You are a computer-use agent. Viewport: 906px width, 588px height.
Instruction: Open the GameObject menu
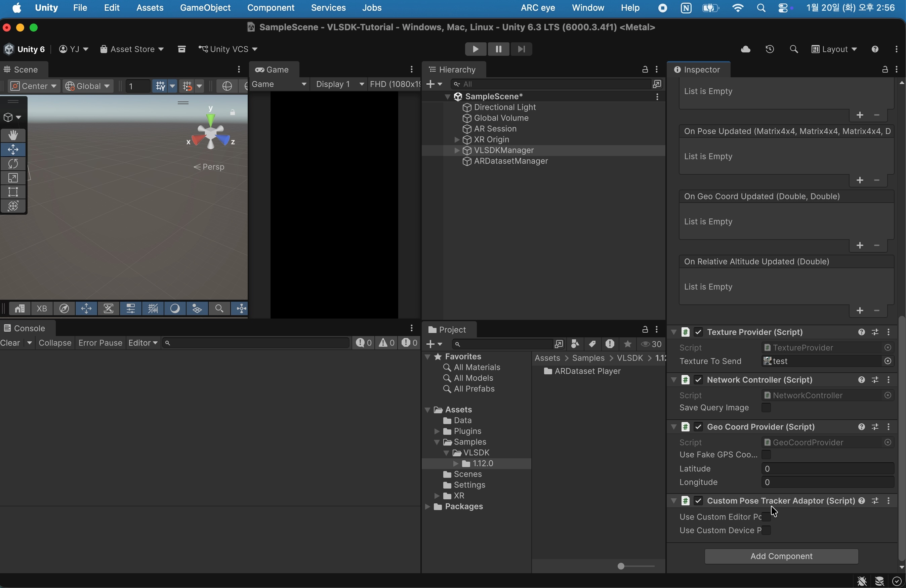pyautogui.click(x=205, y=8)
